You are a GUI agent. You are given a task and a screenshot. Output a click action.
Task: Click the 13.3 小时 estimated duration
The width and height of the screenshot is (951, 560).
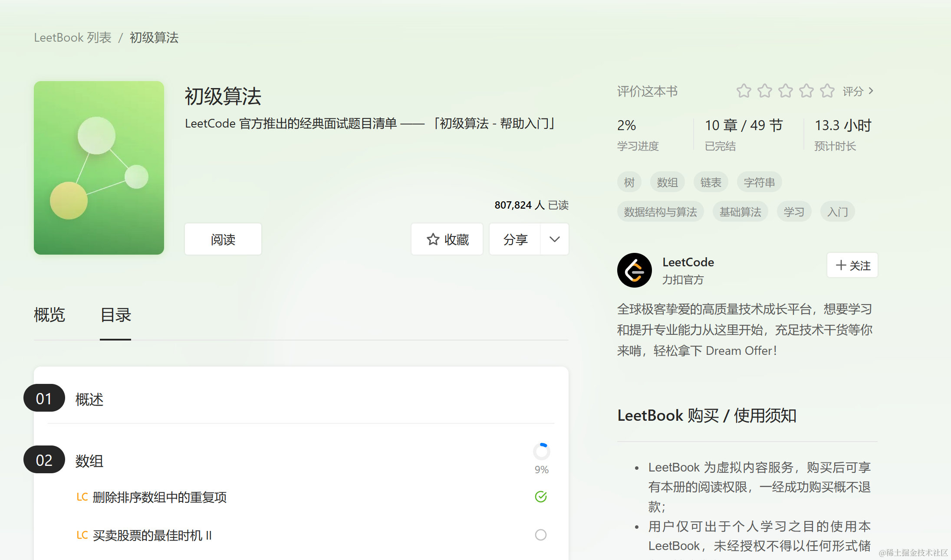[843, 125]
